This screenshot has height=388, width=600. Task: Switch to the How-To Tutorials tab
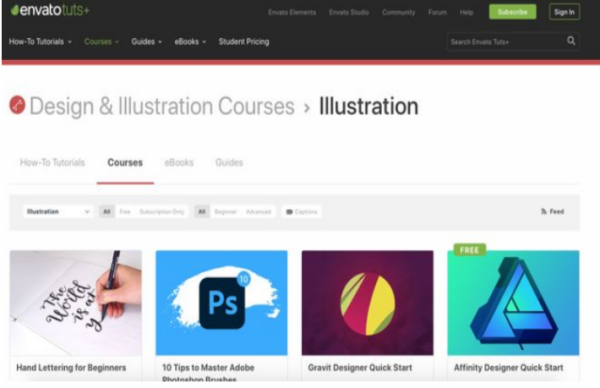(x=52, y=163)
